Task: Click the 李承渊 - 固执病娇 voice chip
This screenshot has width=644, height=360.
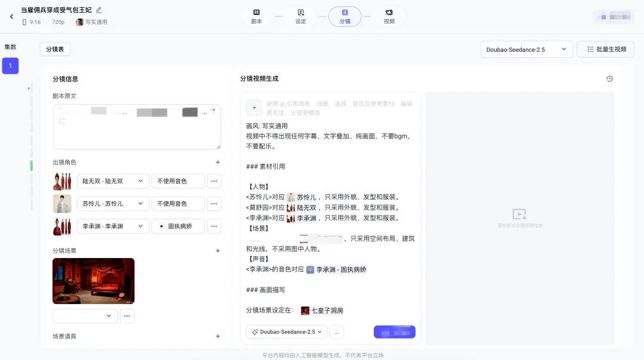Action: click(x=337, y=269)
